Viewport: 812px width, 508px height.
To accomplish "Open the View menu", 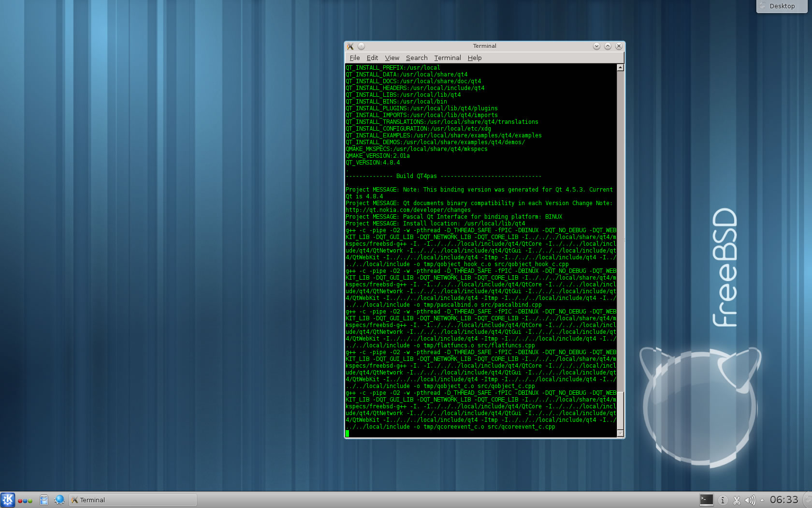I will (392, 58).
